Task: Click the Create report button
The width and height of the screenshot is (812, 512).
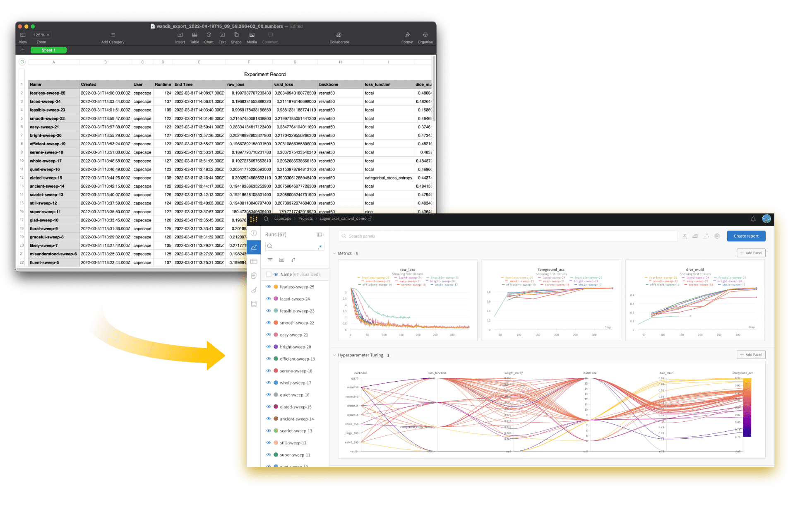Action: [x=746, y=236]
